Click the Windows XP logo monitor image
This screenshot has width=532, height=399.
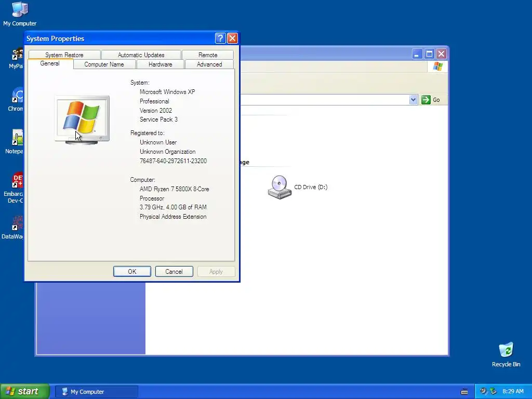(x=82, y=120)
